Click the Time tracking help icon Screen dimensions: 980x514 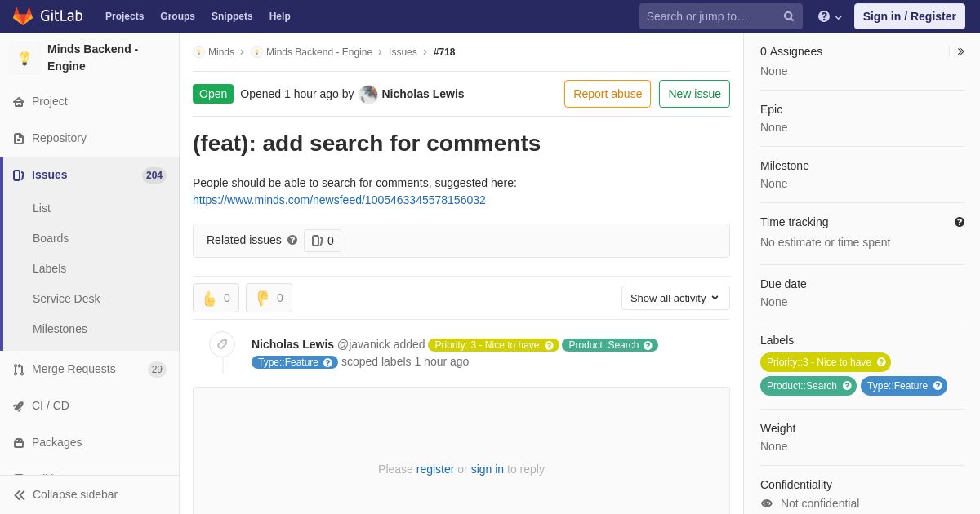(x=960, y=222)
